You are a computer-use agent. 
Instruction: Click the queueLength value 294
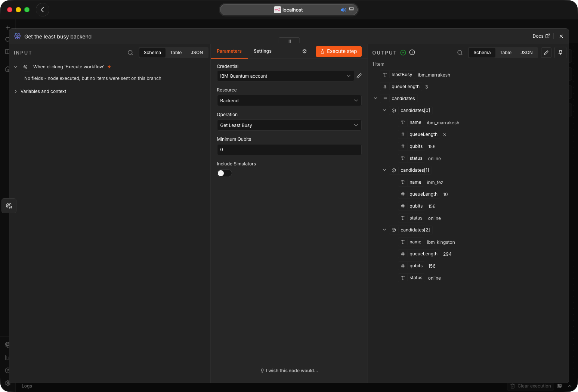tap(447, 254)
